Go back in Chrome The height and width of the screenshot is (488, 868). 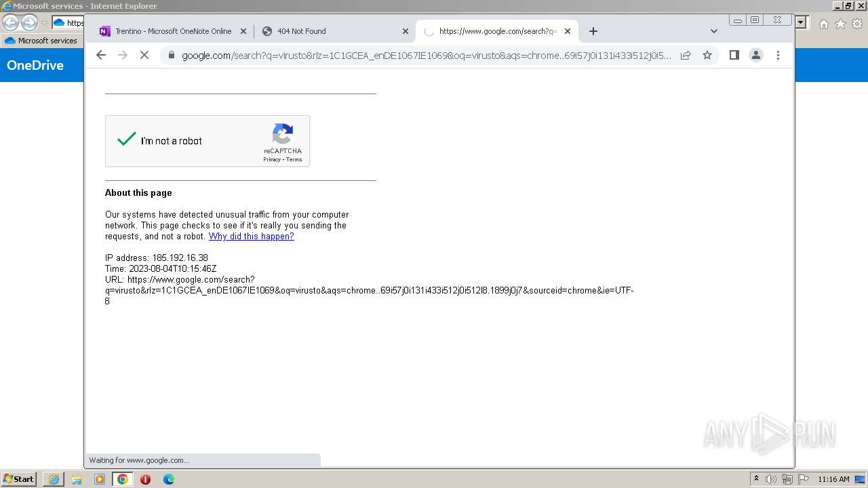[101, 56]
